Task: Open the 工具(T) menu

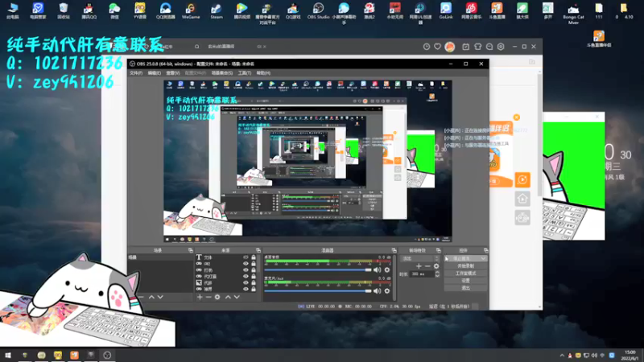Action: point(245,73)
